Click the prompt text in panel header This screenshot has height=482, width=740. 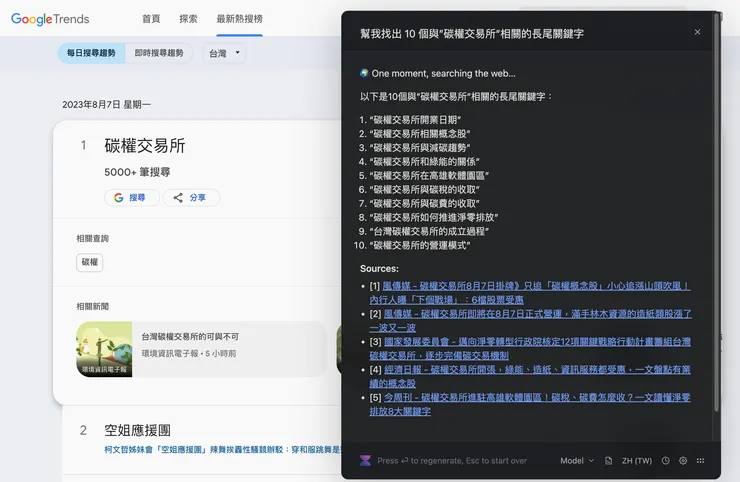tap(472, 34)
